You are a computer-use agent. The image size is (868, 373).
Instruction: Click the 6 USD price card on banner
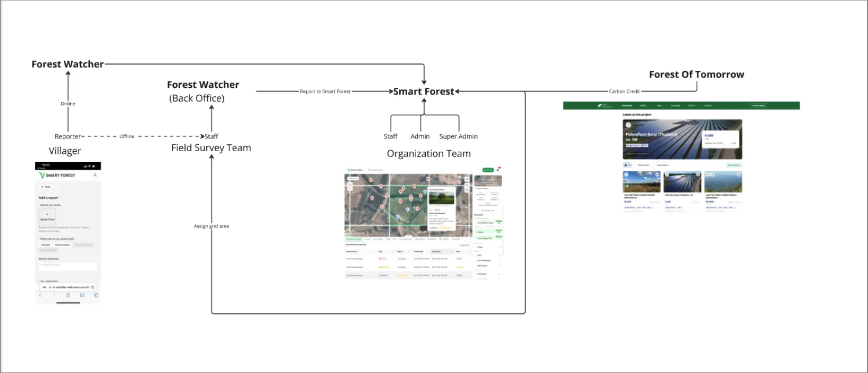(720, 139)
